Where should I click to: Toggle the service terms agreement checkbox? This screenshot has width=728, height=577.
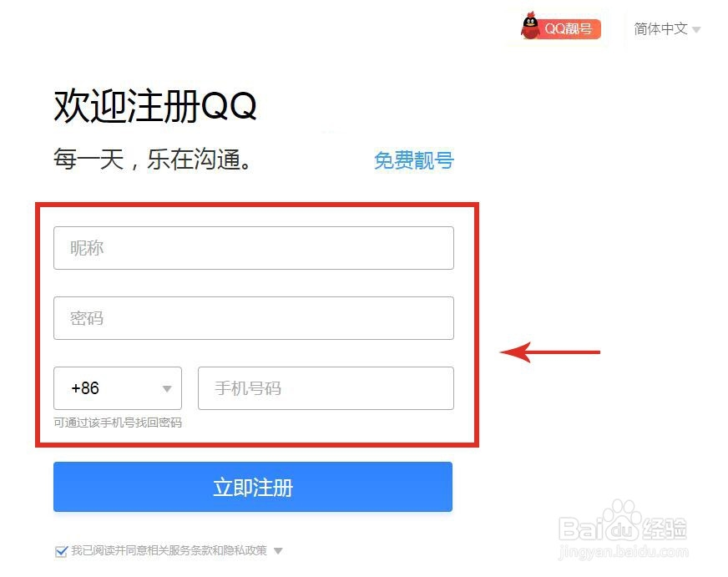[x=61, y=551]
